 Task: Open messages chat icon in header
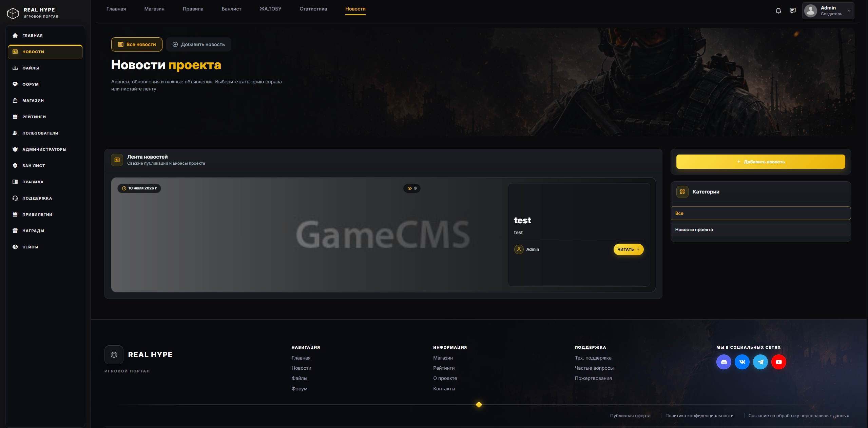[793, 11]
